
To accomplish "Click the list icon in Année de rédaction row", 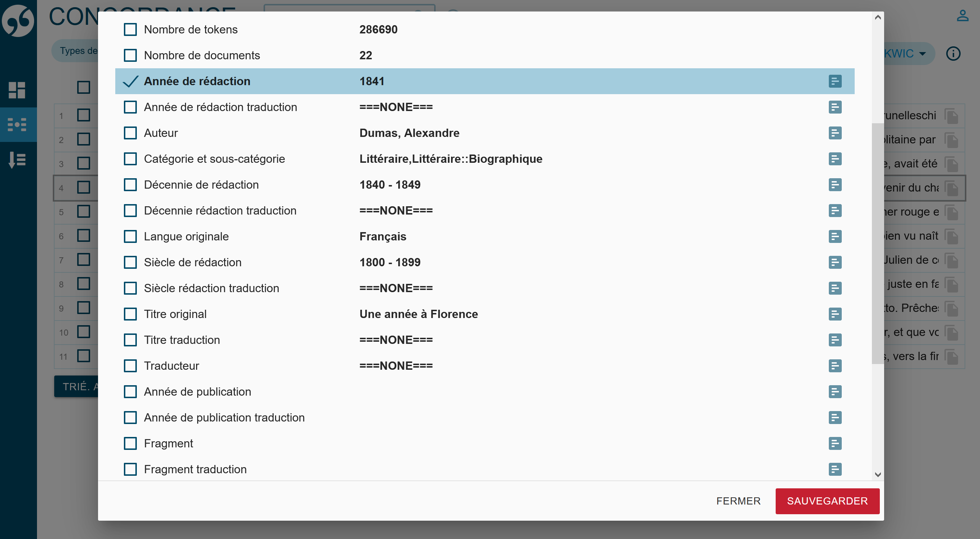I will 835,81.
